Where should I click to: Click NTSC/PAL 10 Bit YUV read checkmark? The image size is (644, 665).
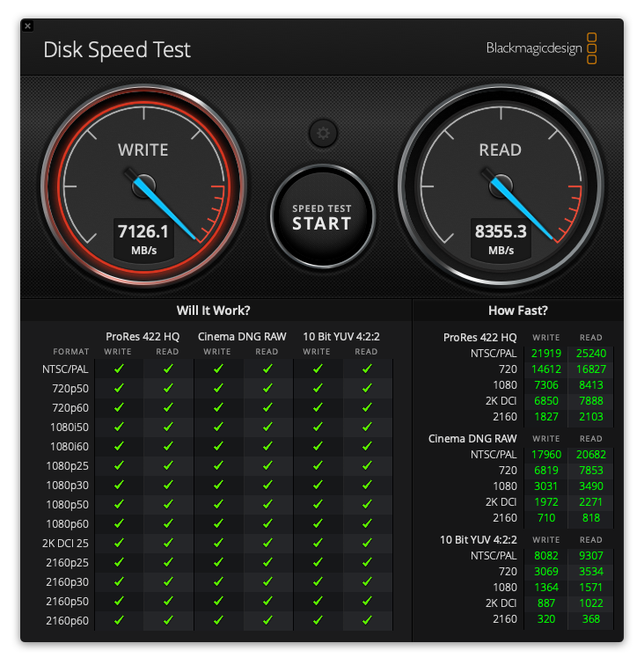point(367,369)
